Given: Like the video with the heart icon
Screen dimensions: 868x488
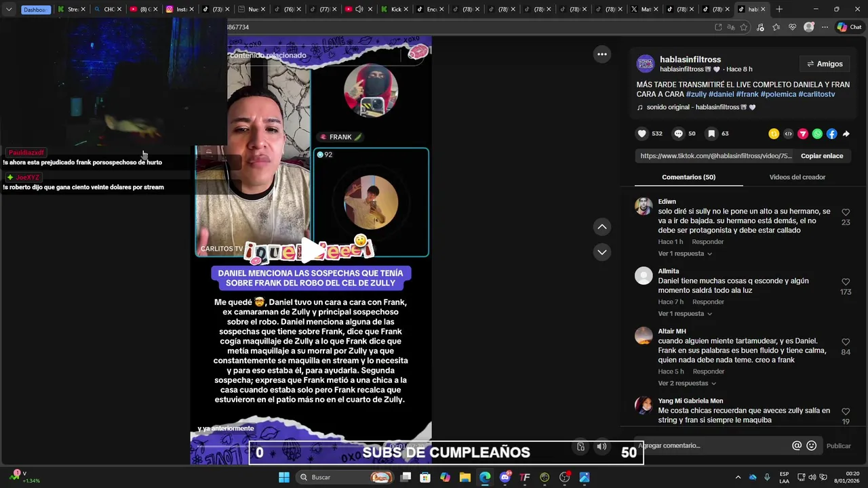Looking at the screenshot, I should 642,134.
